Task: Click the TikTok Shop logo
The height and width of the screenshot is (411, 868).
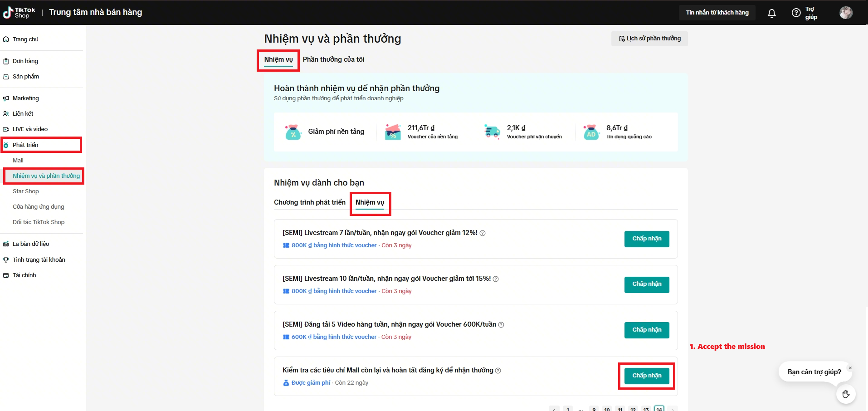Action: [x=19, y=13]
